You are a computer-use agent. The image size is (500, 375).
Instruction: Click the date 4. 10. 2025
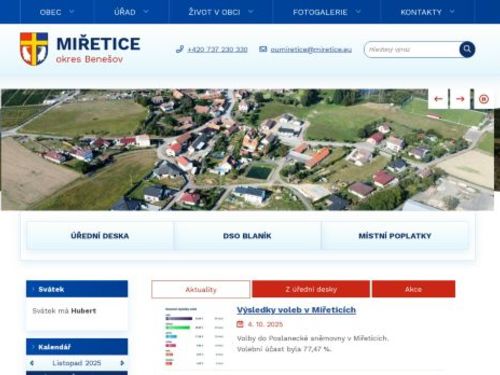click(265, 324)
